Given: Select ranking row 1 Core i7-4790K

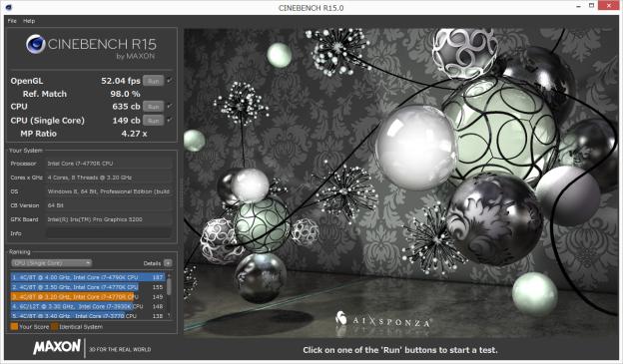Looking at the screenshot, I should [x=88, y=277].
